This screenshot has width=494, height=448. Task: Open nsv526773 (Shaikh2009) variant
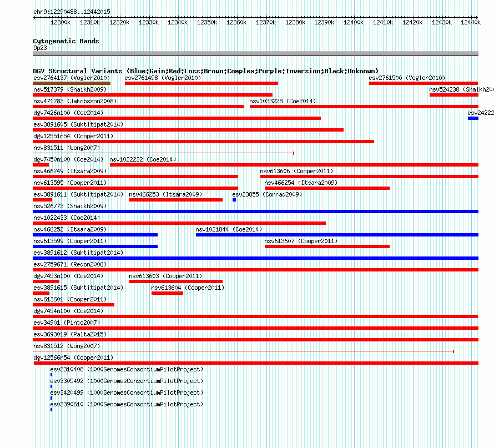point(70,206)
